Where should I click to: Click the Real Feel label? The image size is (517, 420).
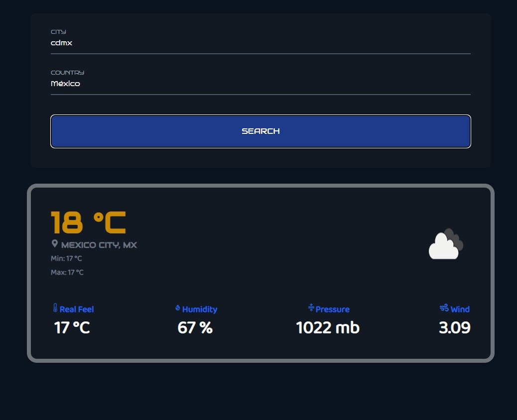pos(77,310)
